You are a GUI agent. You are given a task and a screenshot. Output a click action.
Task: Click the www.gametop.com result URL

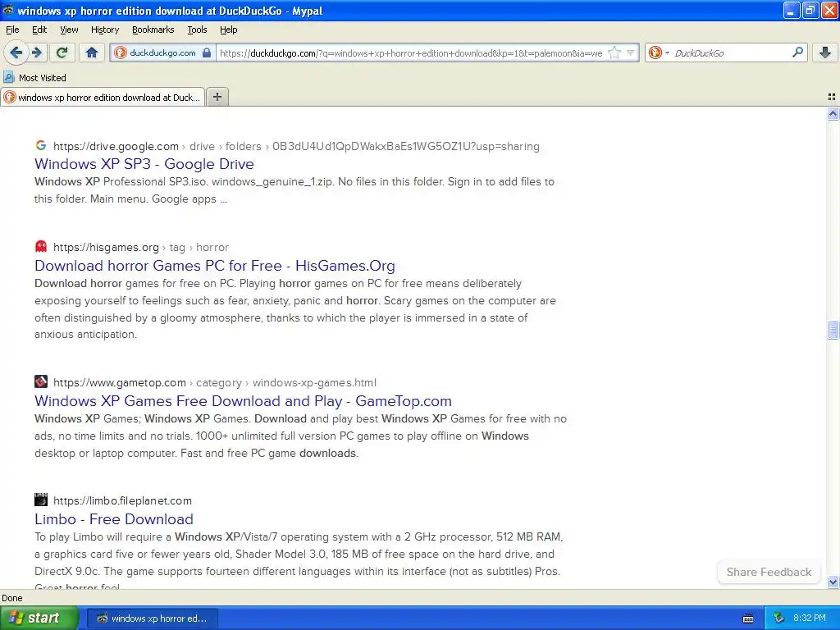pos(120,382)
